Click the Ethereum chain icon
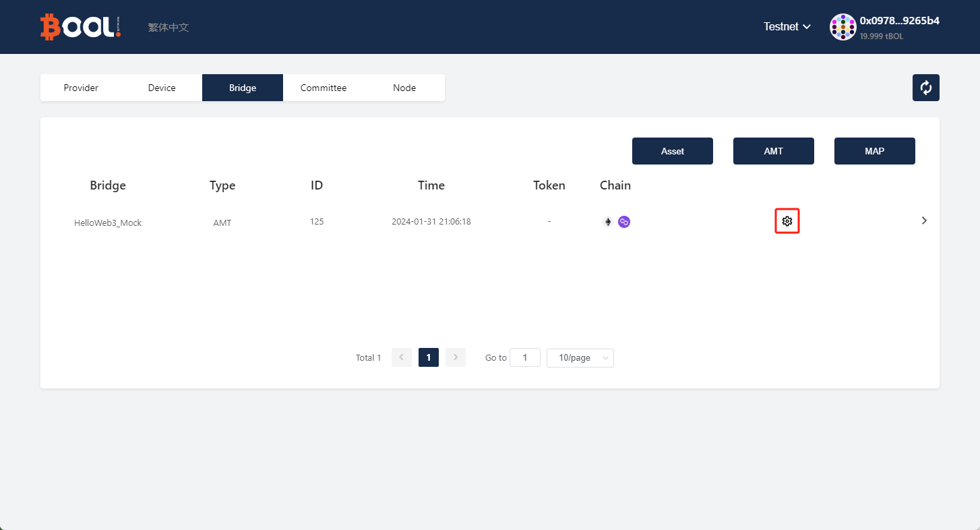The height and width of the screenshot is (530, 980). point(608,222)
